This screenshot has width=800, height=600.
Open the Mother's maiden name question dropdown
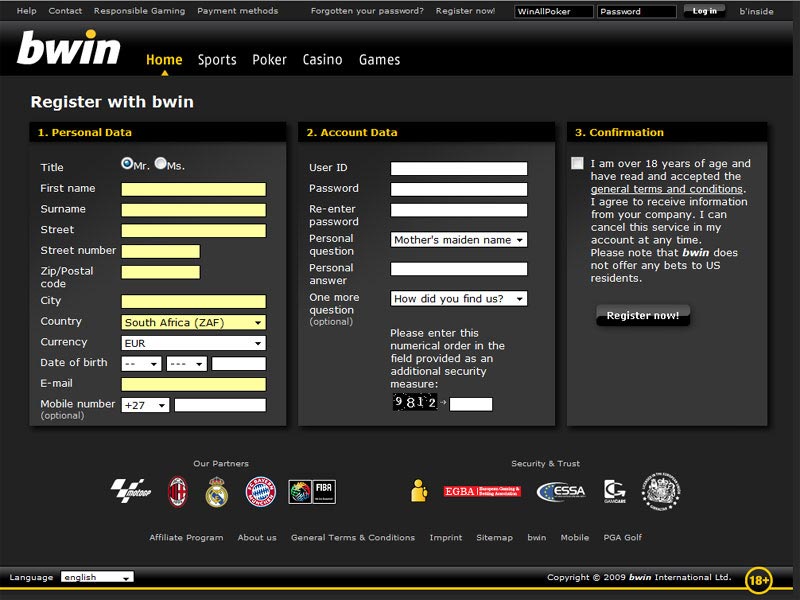click(459, 240)
